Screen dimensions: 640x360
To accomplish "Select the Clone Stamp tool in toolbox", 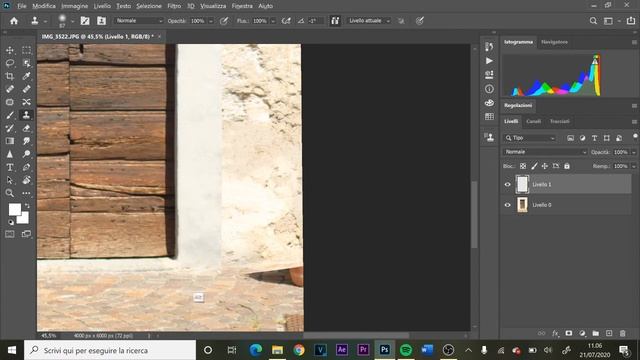I will click(x=27, y=115).
